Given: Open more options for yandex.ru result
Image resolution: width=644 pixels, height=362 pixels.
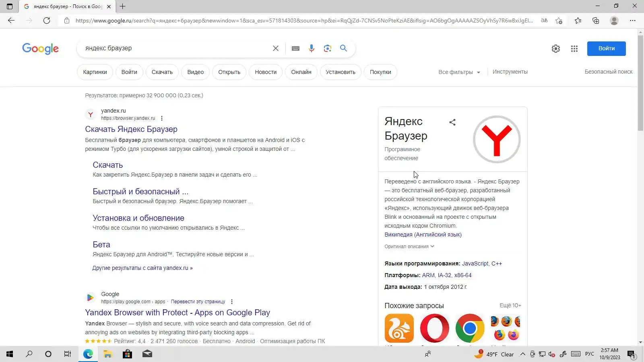Looking at the screenshot, I should [x=162, y=118].
